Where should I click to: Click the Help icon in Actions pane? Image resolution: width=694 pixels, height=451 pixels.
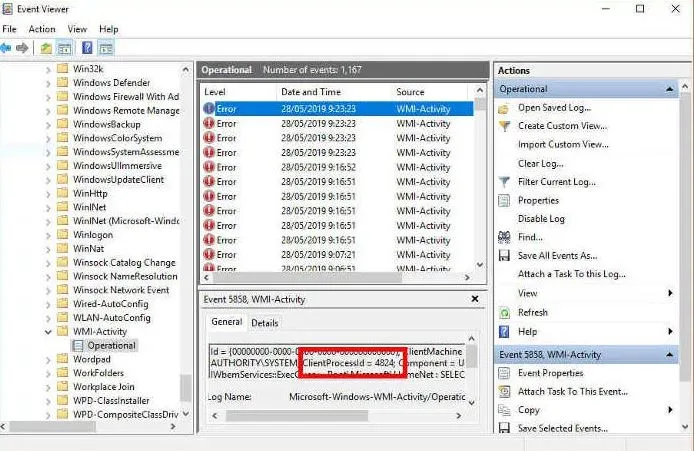[x=504, y=332]
